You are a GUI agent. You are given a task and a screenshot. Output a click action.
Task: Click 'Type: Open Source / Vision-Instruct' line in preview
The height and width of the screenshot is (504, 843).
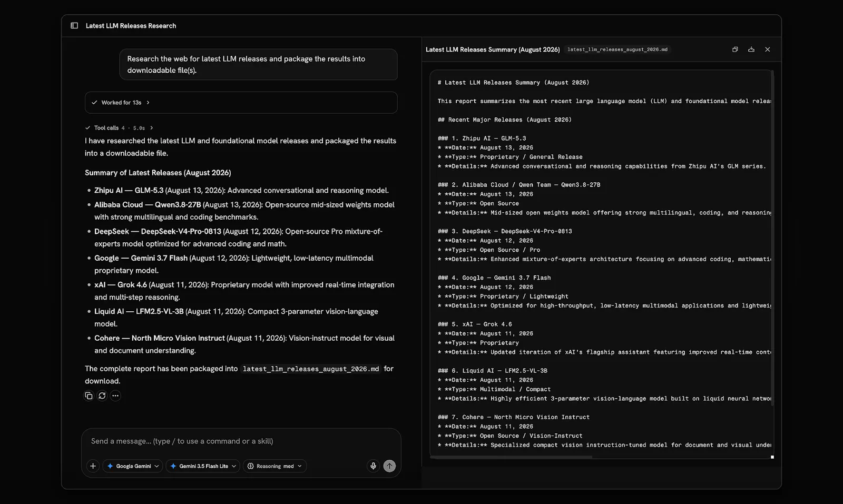(510, 436)
